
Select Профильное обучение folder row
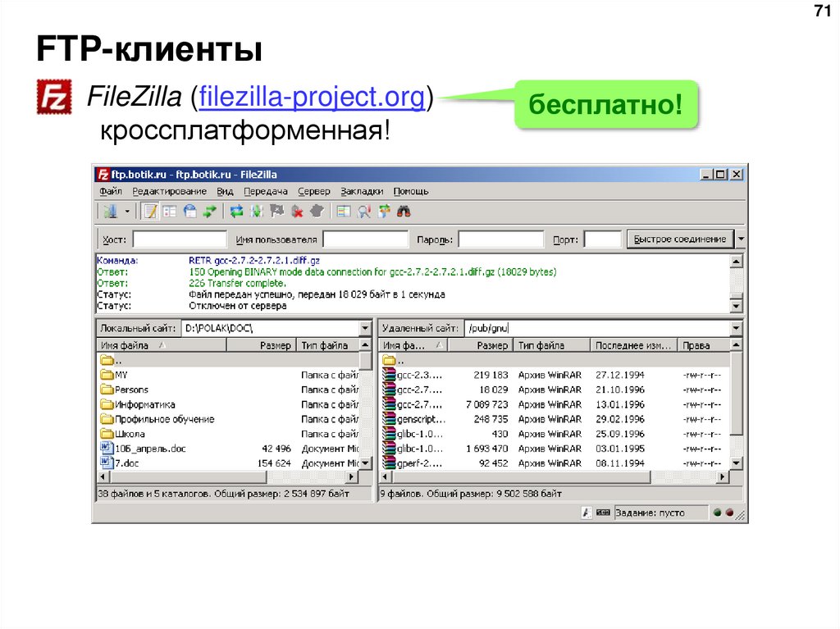229,419
